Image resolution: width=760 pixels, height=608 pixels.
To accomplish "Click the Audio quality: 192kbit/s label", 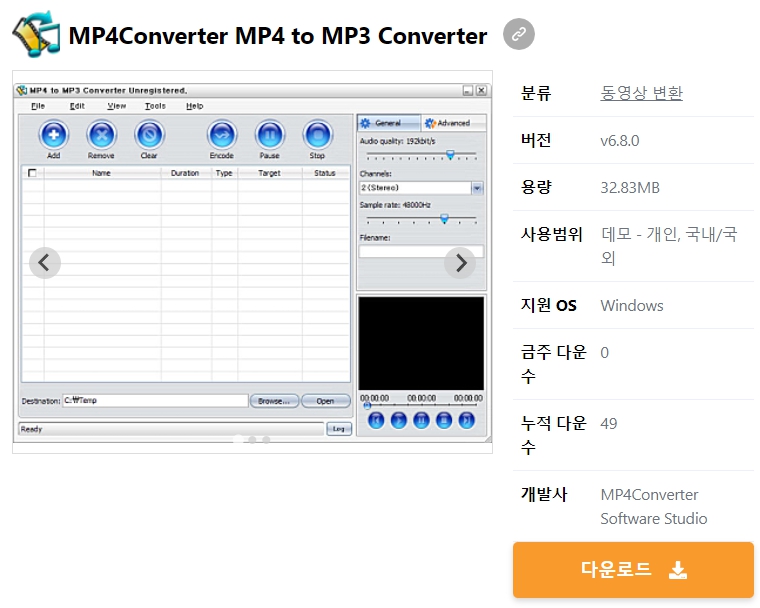I will click(397, 141).
